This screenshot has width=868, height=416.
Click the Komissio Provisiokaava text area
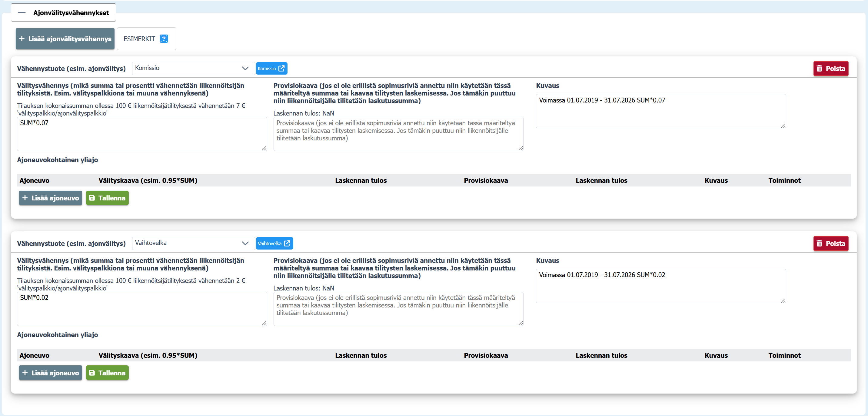tap(398, 134)
